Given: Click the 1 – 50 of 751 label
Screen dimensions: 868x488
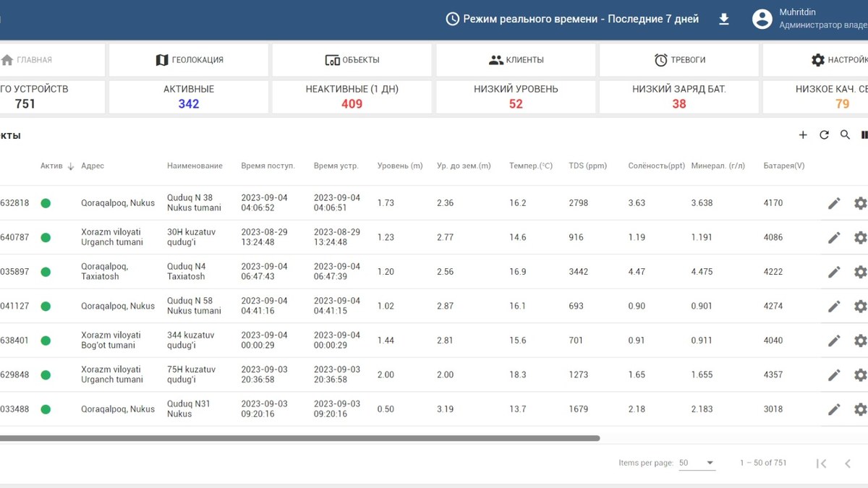Looking at the screenshot, I should 763,463.
